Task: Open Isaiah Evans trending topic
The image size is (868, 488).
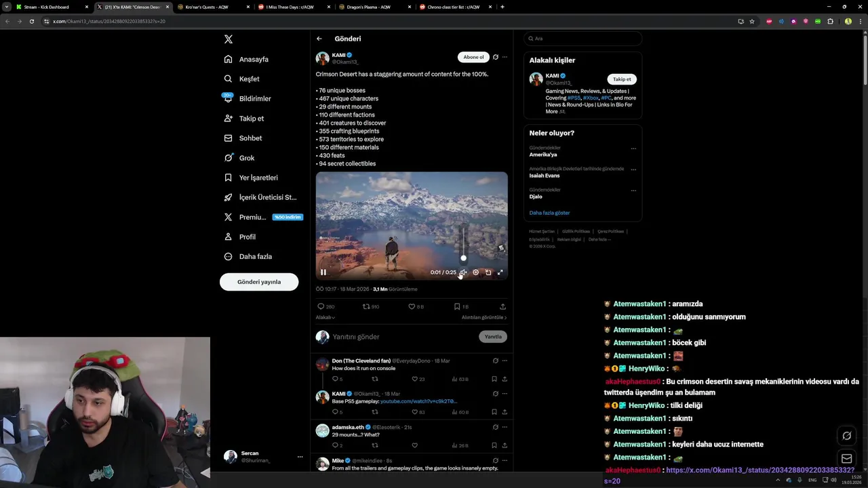Action: [x=545, y=176]
